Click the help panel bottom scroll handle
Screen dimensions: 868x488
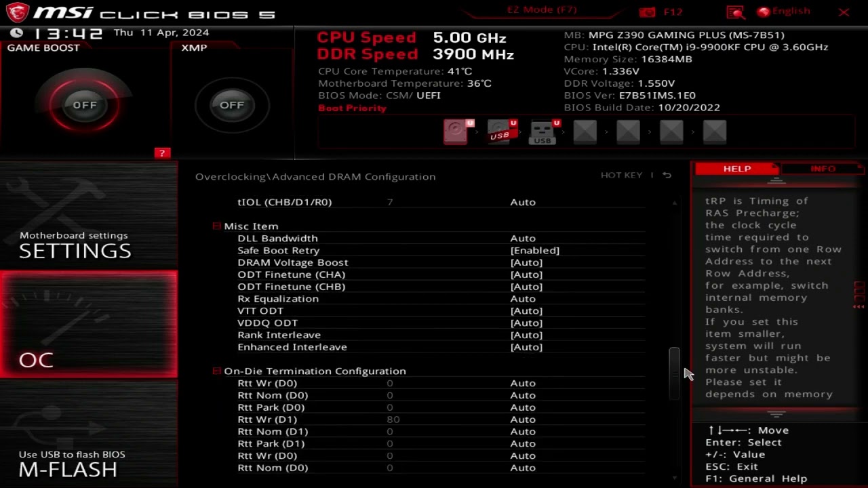pos(776,413)
